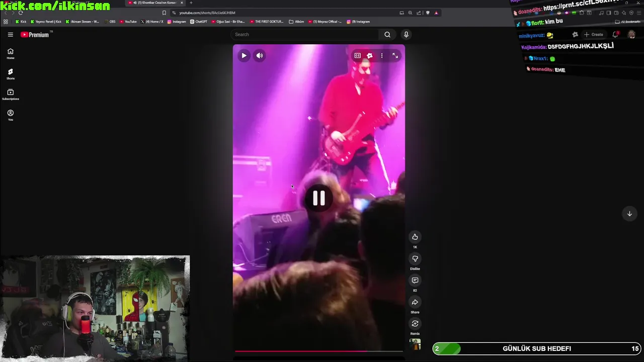This screenshot has height=362, width=644.
Task: Dislike this Short
Action: (415, 258)
